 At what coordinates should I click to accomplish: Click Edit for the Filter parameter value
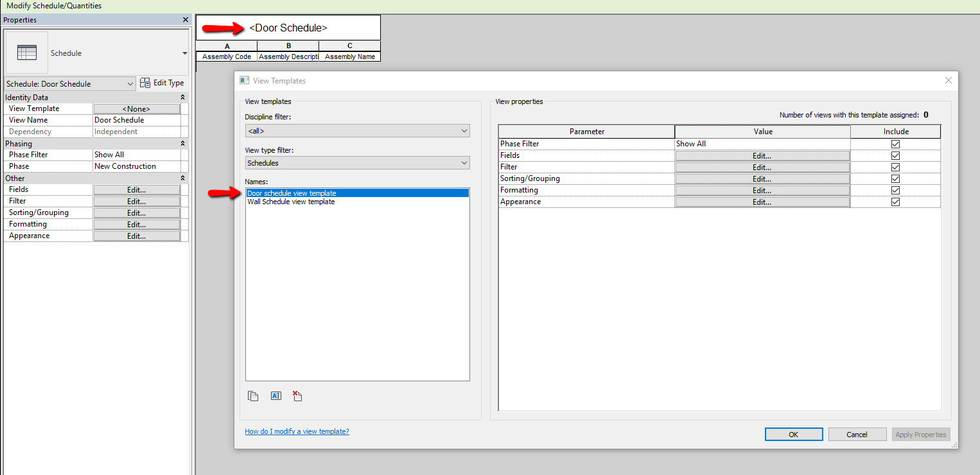point(762,167)
